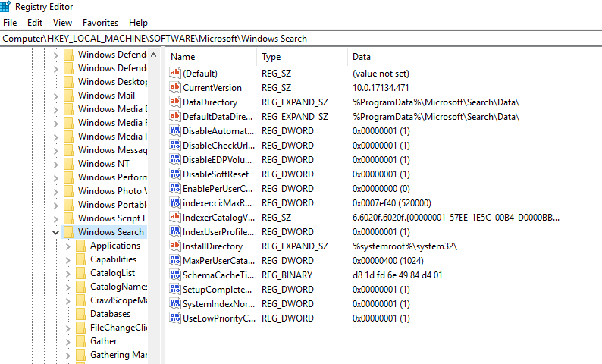
Task: Click the folder icon of Databases subkey
Action: click(x=80, y=314)
